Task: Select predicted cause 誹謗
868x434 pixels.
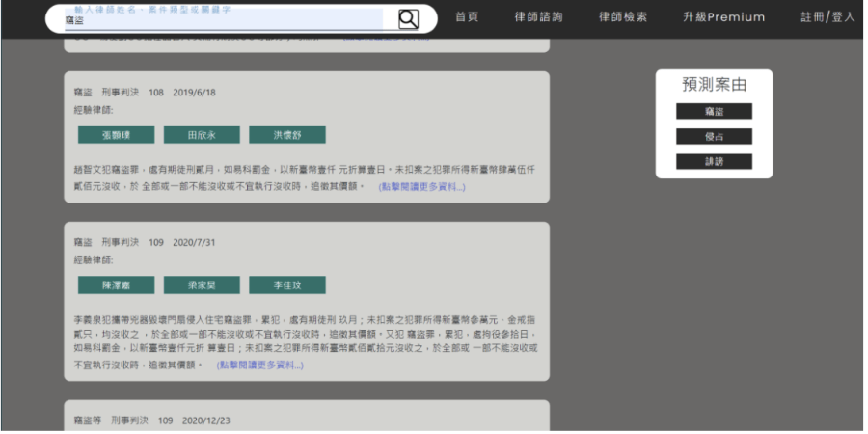Action: click(x=714, y=162)
